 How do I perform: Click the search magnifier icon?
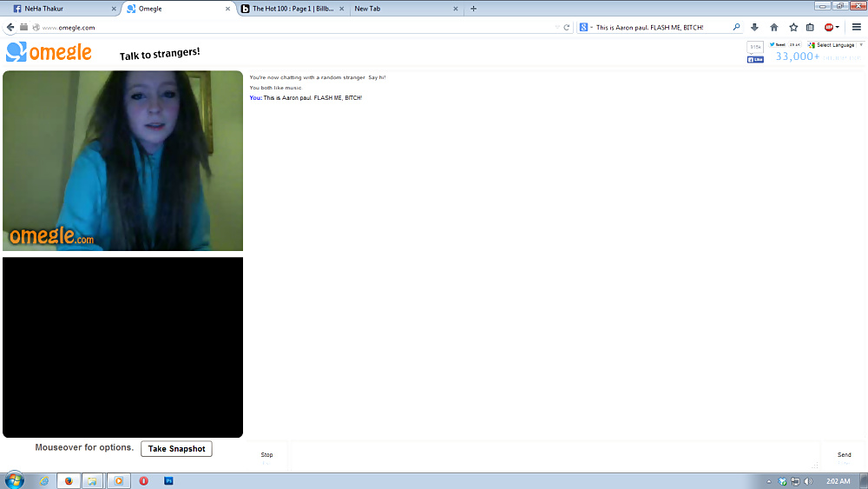736,27
